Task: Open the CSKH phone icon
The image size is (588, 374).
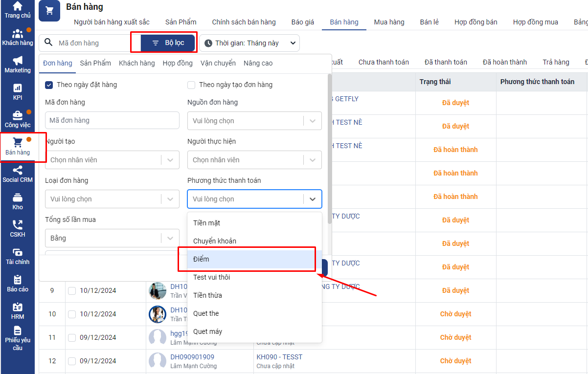Action: click(18, 229)
